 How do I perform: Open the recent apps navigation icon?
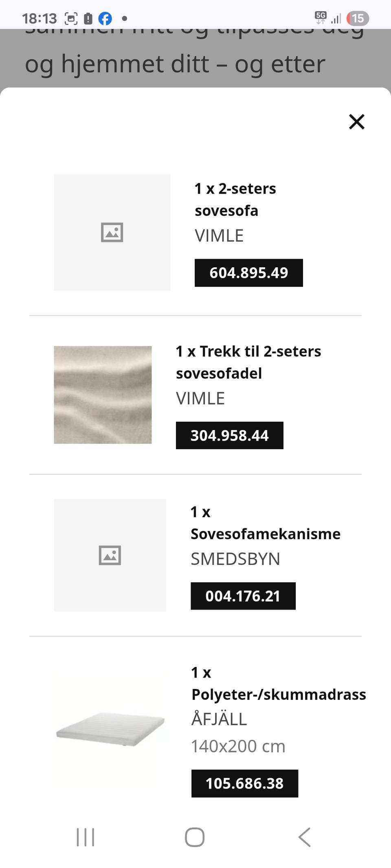[86, 837]
